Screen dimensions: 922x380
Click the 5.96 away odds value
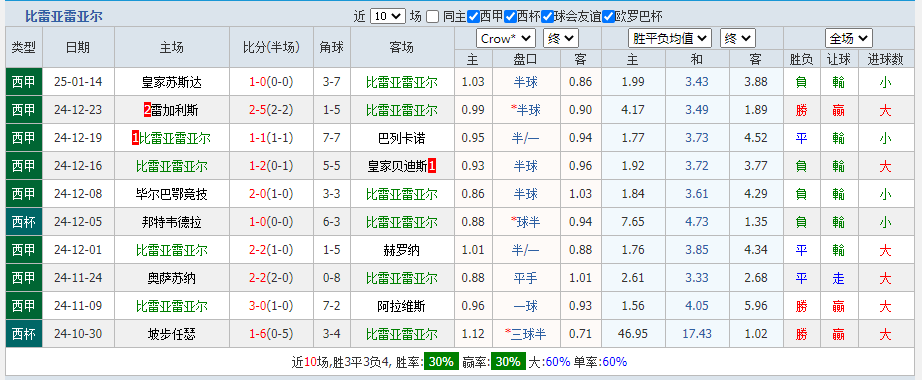coord(756,306)
